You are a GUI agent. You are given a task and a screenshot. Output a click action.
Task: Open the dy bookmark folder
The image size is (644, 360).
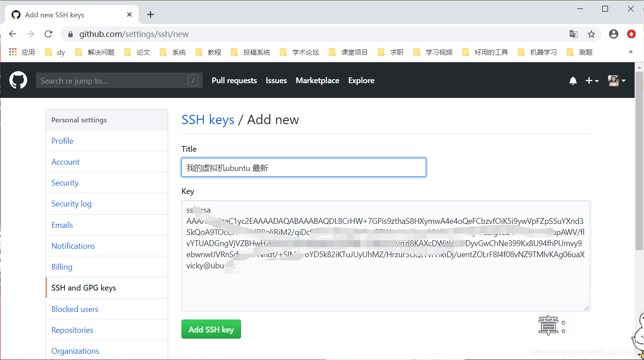[x=55, y=52]
